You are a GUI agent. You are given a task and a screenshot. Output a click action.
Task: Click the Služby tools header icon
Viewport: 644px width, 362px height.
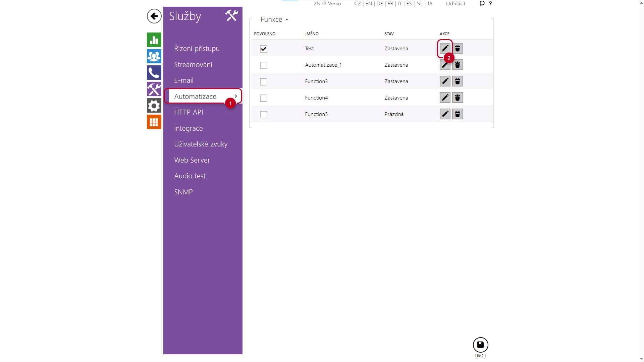point(231,15)
